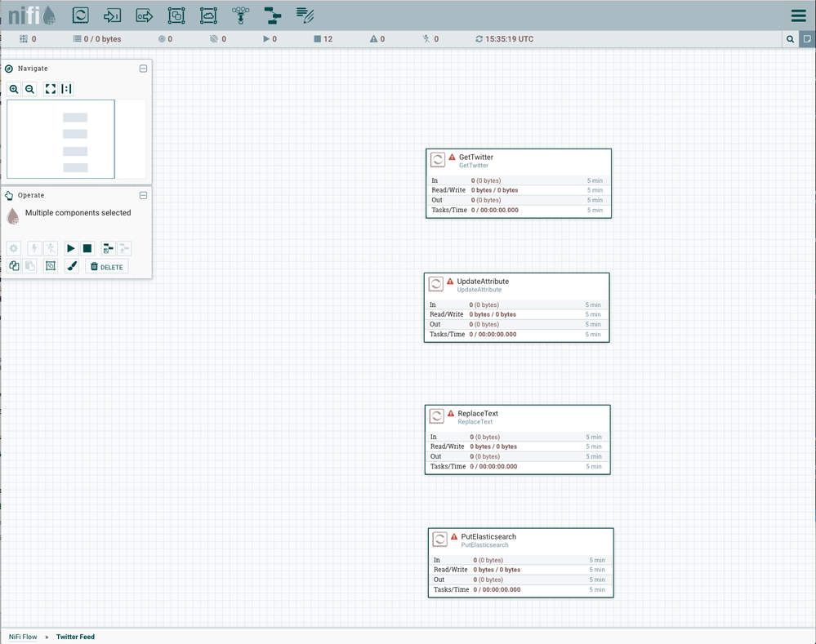Collapse the Navigate panel
This screenshot has height=644, width=816.
[143, 69]
